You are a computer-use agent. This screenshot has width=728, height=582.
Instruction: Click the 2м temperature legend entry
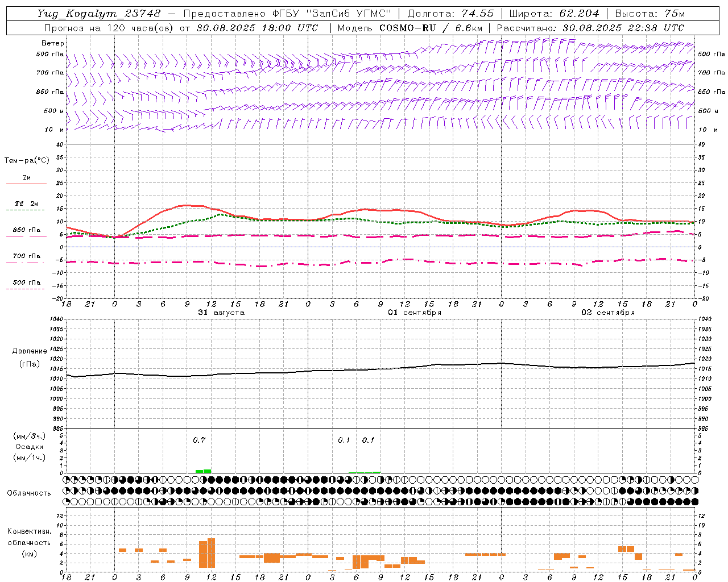(27, 177)
